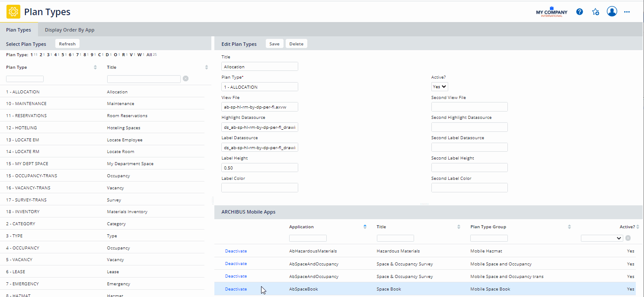This screenshot has height=297, width=644.
Task: Click the My Company International logo
Action: point(552,12)
